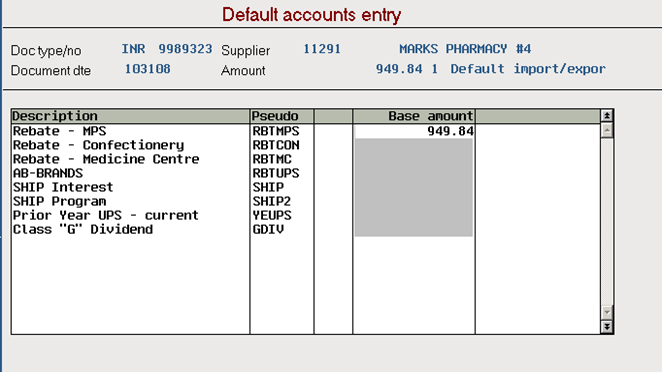The image size is (662, 372).
Task: Jump to top with scrollbar double-up arrow
Action: coord(607,116)
